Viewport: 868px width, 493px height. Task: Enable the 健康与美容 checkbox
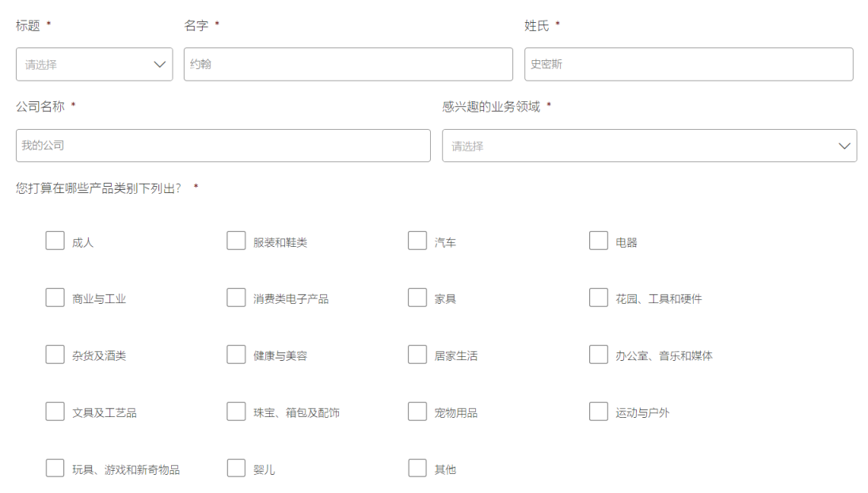pos(236,355)
